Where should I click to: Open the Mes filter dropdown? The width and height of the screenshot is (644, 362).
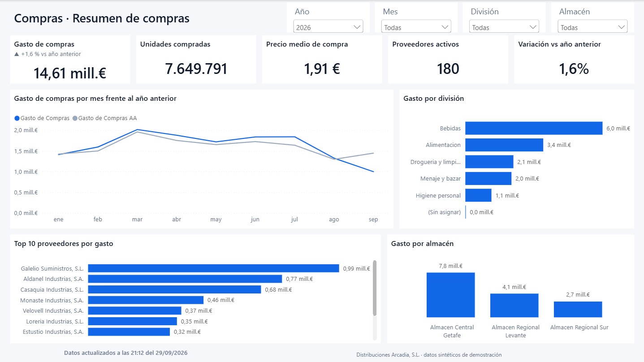[416, 27]
